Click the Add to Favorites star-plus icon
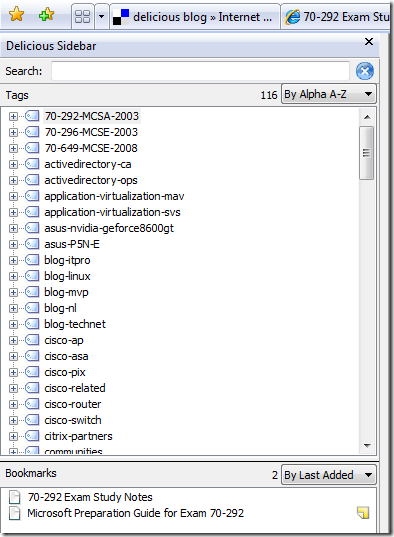The width and height of the screenshot is (394, 537). click(x=47, y=15)
